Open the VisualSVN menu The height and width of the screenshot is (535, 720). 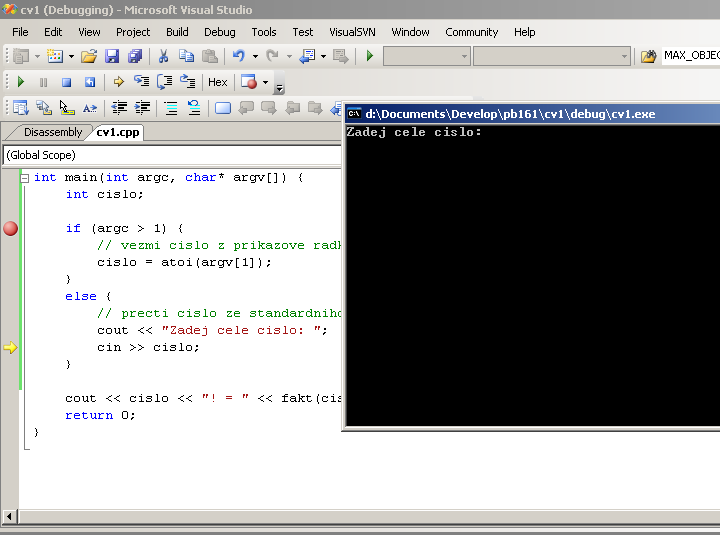tap(352, 32)
